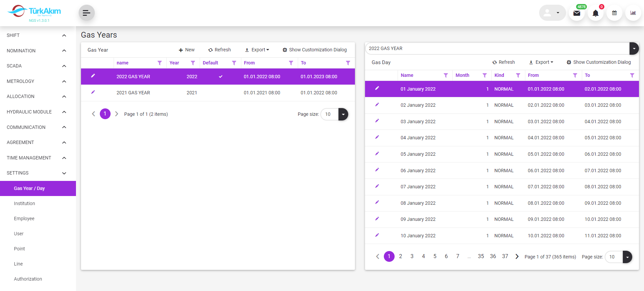The width and height of the screenshot is (644, 291).
Task: Create a New gas year
Action: tap(187, 50)
